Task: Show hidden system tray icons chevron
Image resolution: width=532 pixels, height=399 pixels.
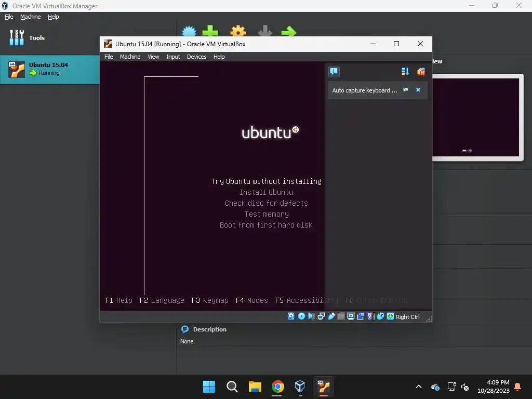Action: coord(419,387)
